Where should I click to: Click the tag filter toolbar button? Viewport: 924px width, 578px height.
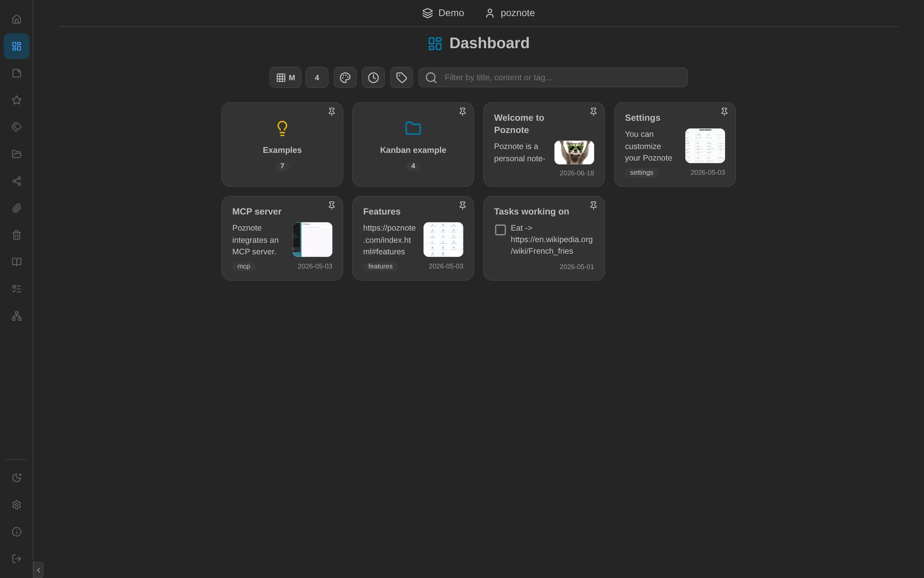[401, 78]
